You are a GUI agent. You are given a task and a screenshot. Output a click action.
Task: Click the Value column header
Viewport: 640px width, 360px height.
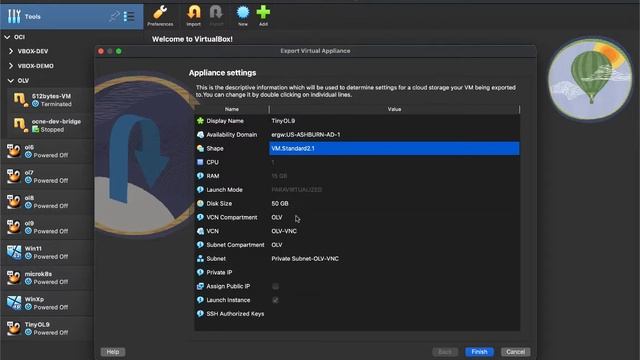[394, 109]
